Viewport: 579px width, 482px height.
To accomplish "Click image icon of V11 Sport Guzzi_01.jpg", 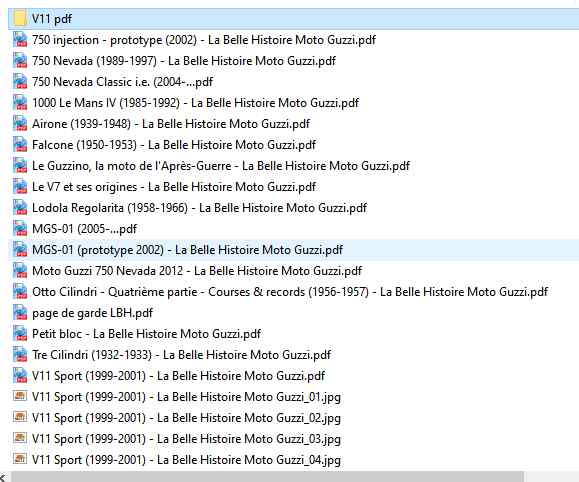I will click(20, 396).
